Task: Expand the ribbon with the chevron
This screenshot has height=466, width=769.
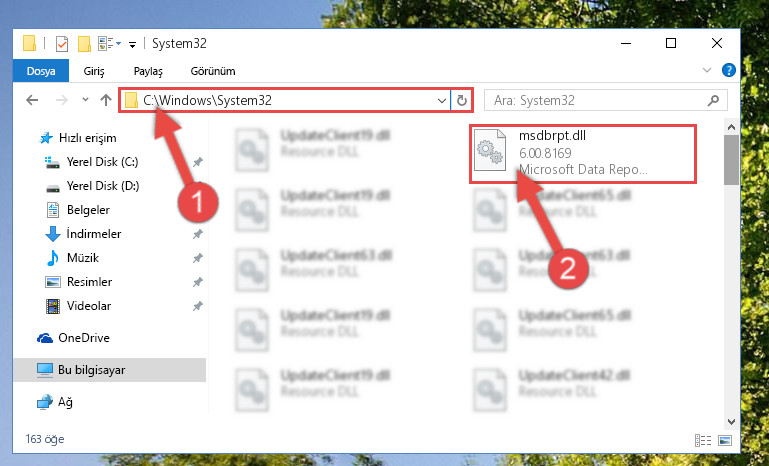Action: (x=707, y=70)
